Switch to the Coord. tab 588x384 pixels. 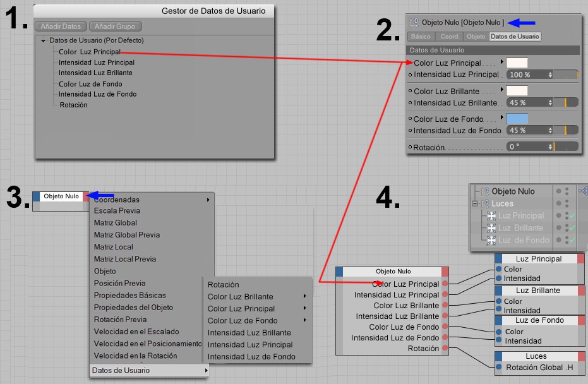pos(449,37)
